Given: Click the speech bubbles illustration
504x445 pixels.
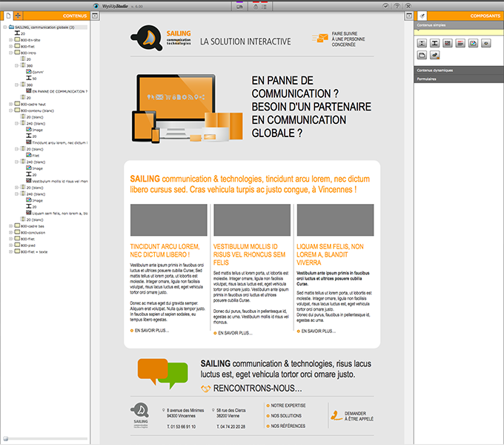Looking at the screenshot, I should [x=162, y=374].
